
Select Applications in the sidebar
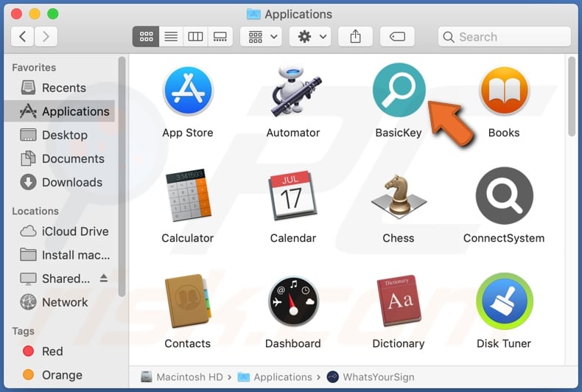coord(60,111)
